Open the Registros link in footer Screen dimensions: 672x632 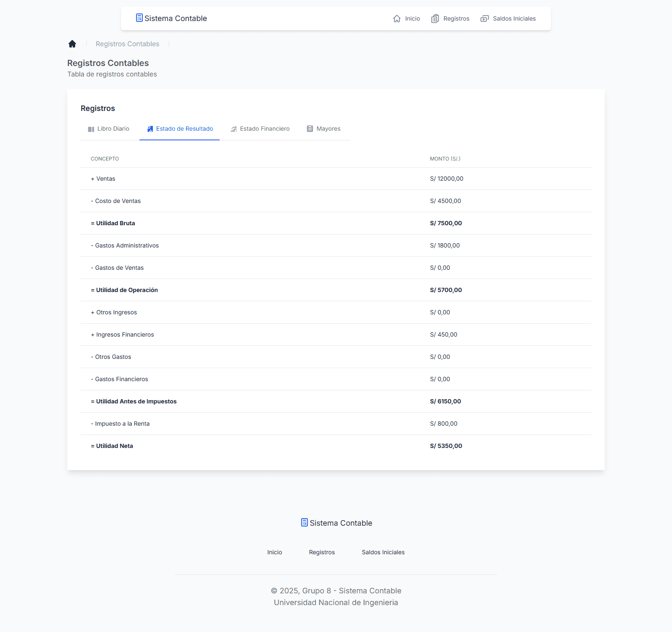322,552
